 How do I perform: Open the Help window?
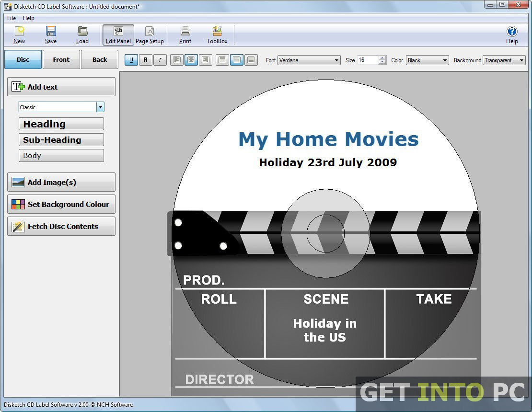coord(512,34)
